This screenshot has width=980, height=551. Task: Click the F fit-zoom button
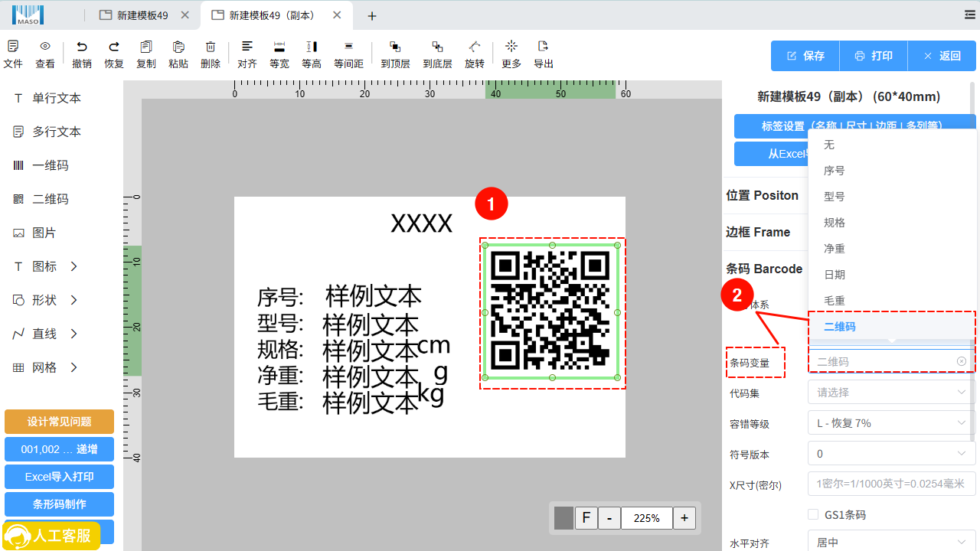click(586, 518)
